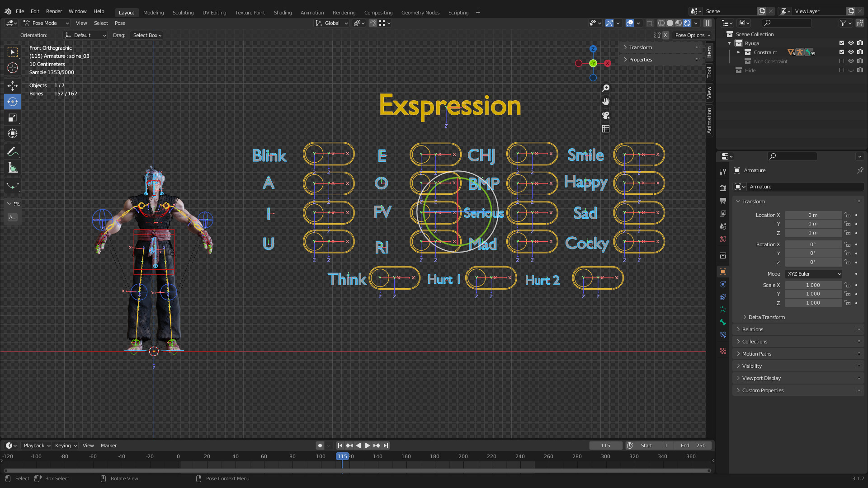Viewport: 868px width, 488px height.
Task: Open Bone Constraint properties tab
Action: (723, 335)
